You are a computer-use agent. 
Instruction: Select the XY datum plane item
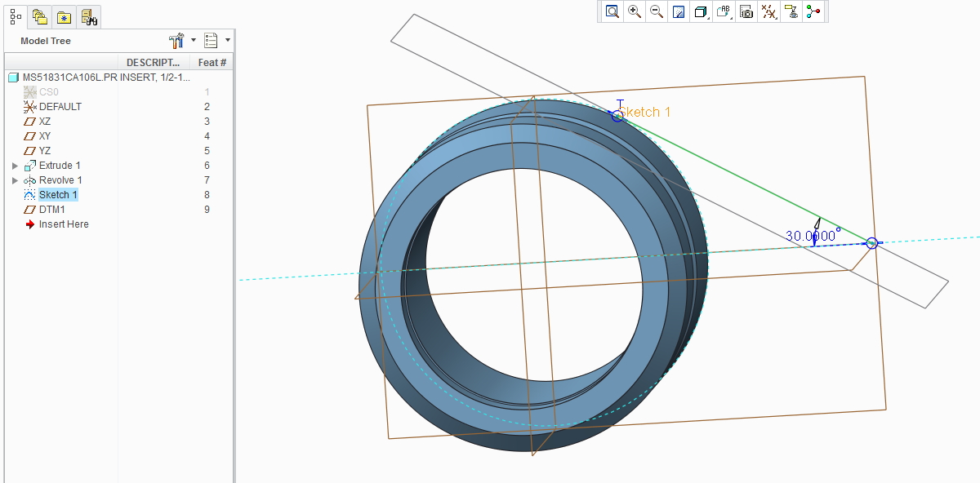(38, 136)
